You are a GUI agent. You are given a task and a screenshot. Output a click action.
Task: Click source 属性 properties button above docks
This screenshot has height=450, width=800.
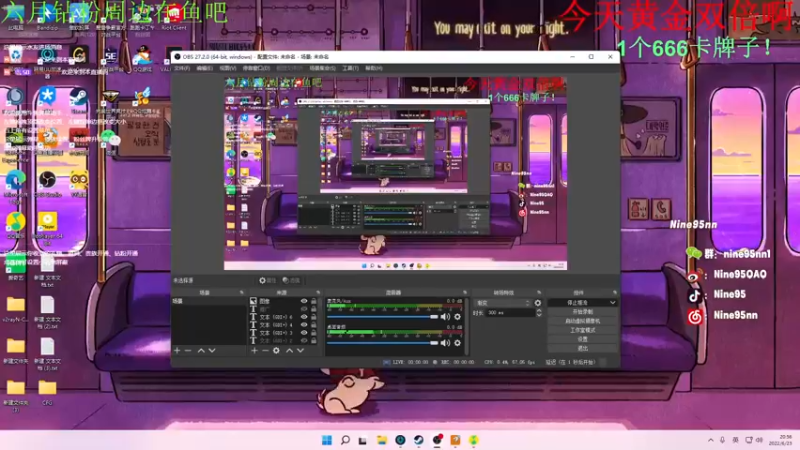267,280
